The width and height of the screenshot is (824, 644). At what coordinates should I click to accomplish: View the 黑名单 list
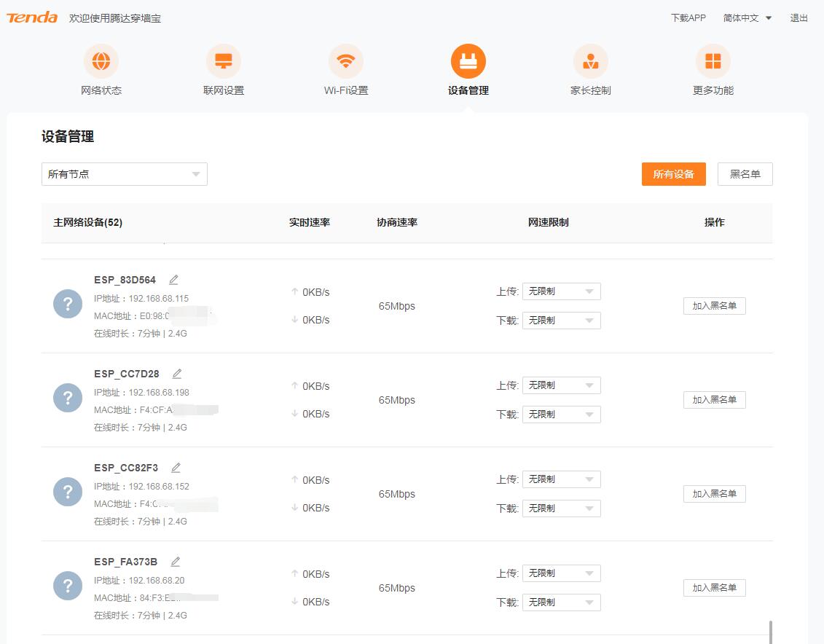[x=745, y=174]
